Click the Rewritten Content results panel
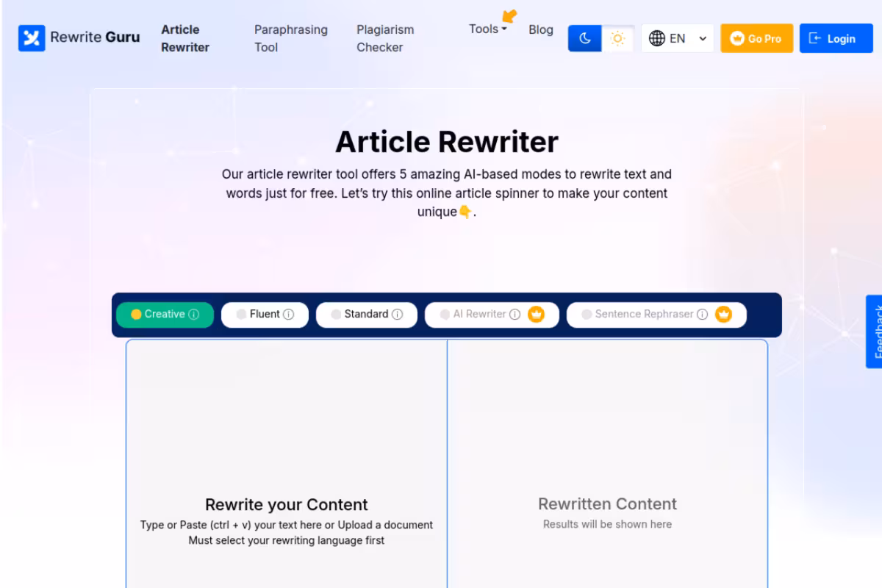 [x=608, y=463]
